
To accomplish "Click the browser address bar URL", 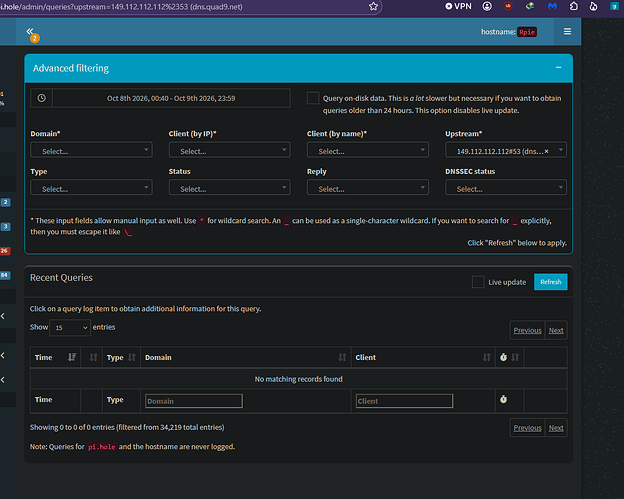I will (121, 7).
